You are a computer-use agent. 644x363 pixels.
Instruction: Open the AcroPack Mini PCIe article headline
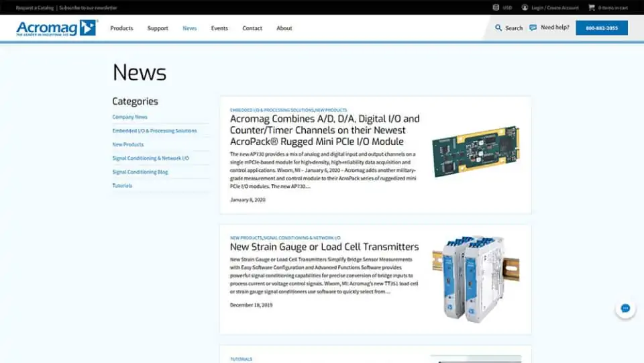coord(325,130)
